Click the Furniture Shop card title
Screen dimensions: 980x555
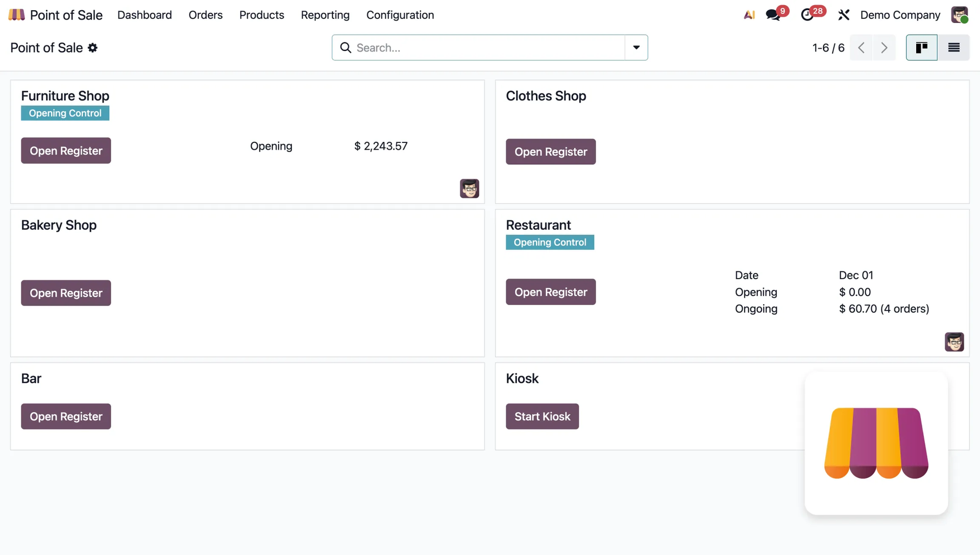point(65,96)
